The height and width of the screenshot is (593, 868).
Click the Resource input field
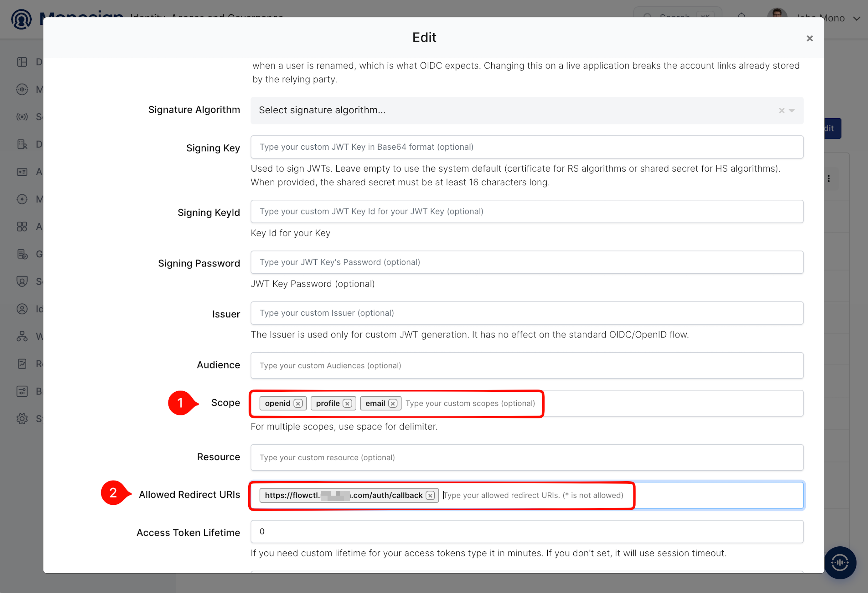pos(527,458)
